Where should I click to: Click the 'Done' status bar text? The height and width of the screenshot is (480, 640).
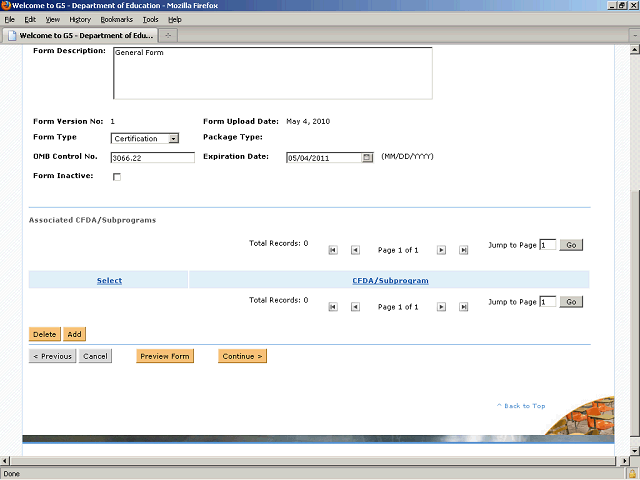tap(11, 474)
